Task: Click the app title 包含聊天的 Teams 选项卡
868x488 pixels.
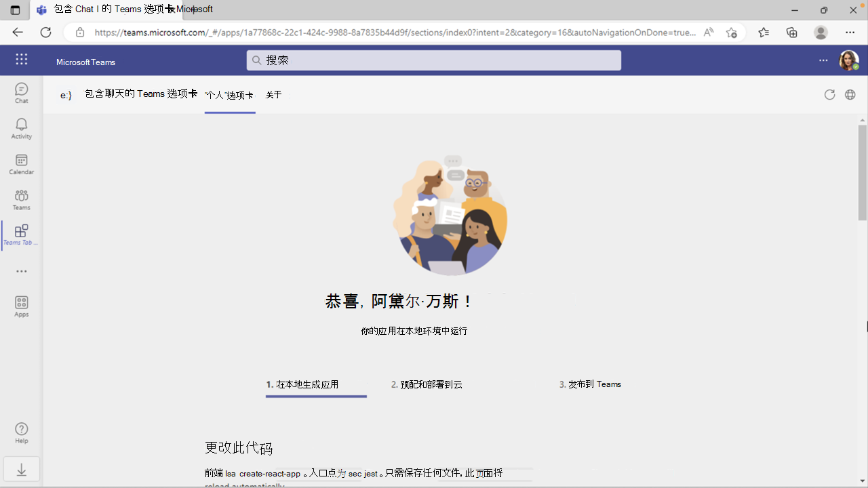Action: [141, 94]
